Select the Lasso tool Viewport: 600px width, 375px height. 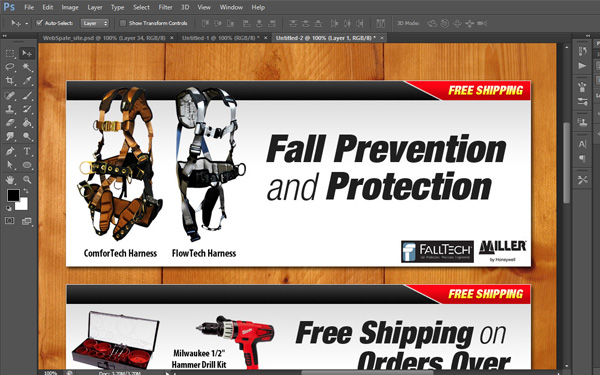click(x=10, y=67)
